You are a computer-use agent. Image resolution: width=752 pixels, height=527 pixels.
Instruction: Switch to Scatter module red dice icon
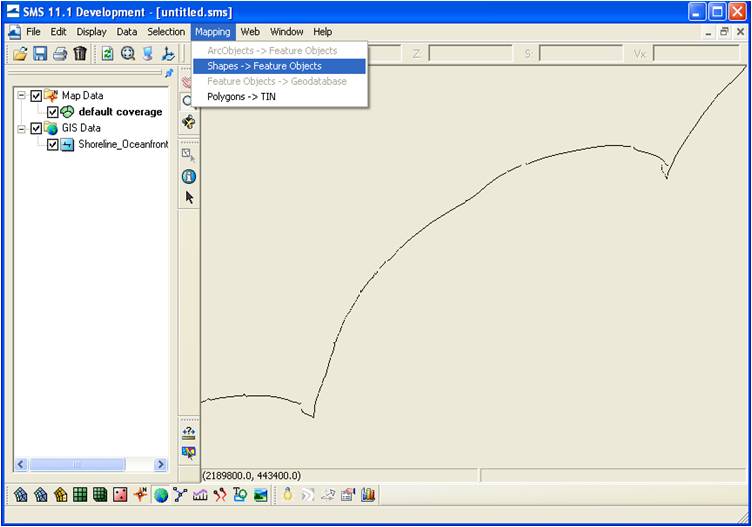tap(120, 494)
